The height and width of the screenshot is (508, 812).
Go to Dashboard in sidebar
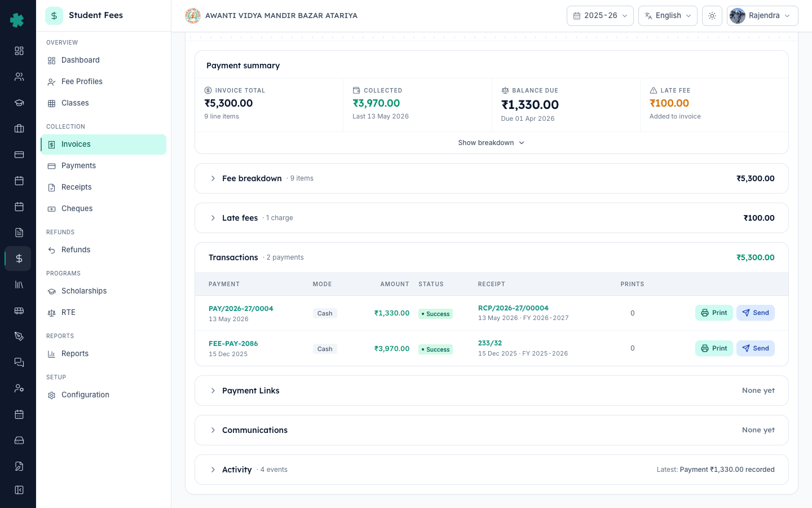[103, 60]
